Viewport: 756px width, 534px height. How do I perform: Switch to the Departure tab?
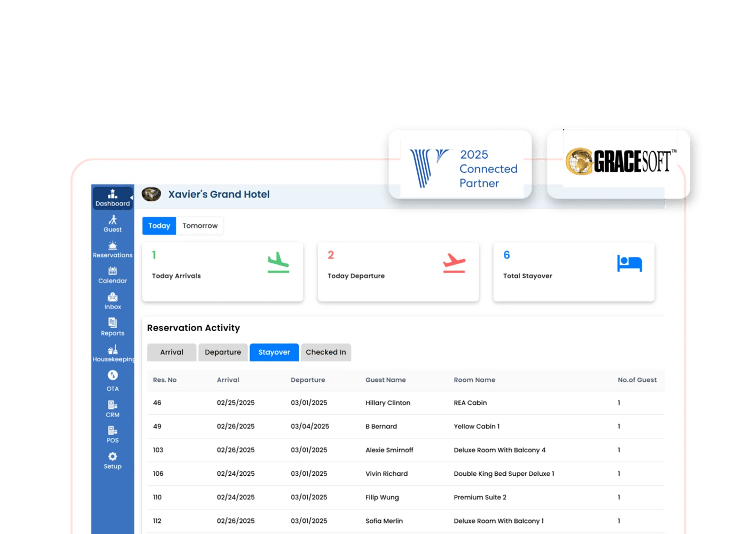coord(223,352)
